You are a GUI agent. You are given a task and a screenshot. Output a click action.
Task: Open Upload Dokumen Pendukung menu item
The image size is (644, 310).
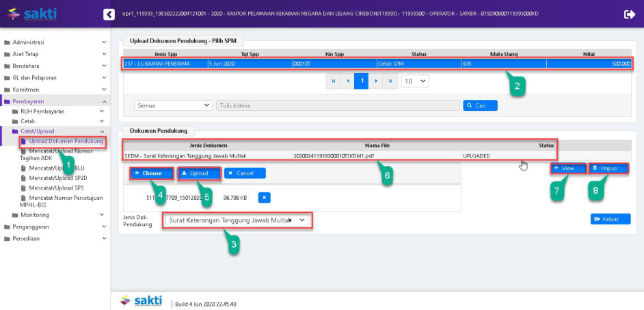[66, 142]
